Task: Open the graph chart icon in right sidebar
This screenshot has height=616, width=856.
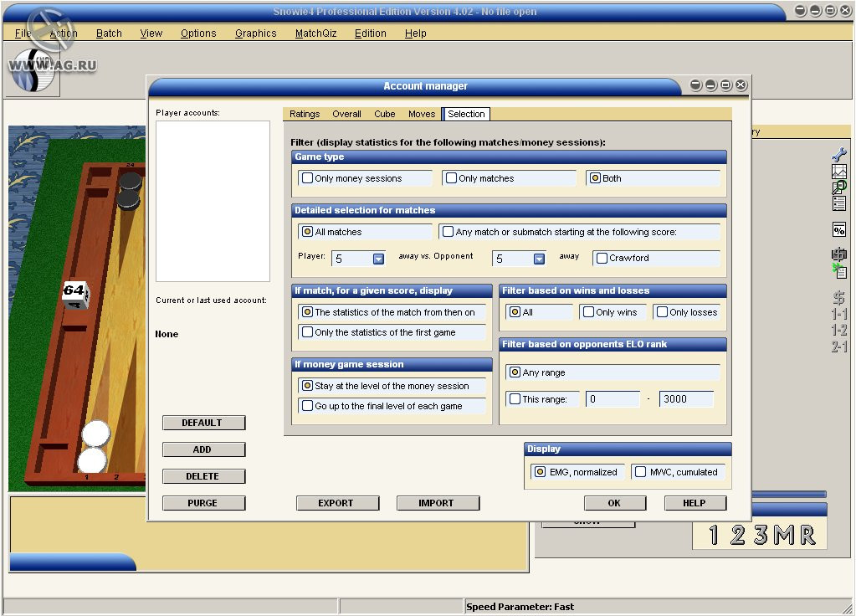Action: coord(838,172)
